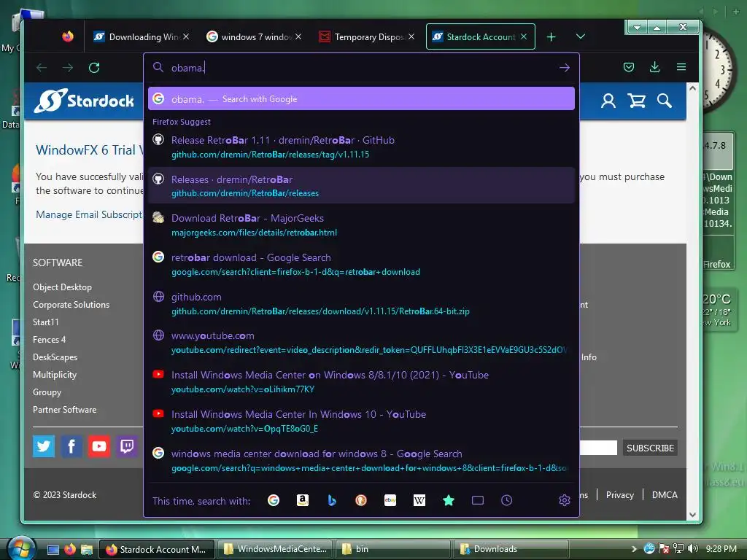Click the SUBSCRIBE button
747x560 pixels.
pyautogui.click(x=650, y=448)
